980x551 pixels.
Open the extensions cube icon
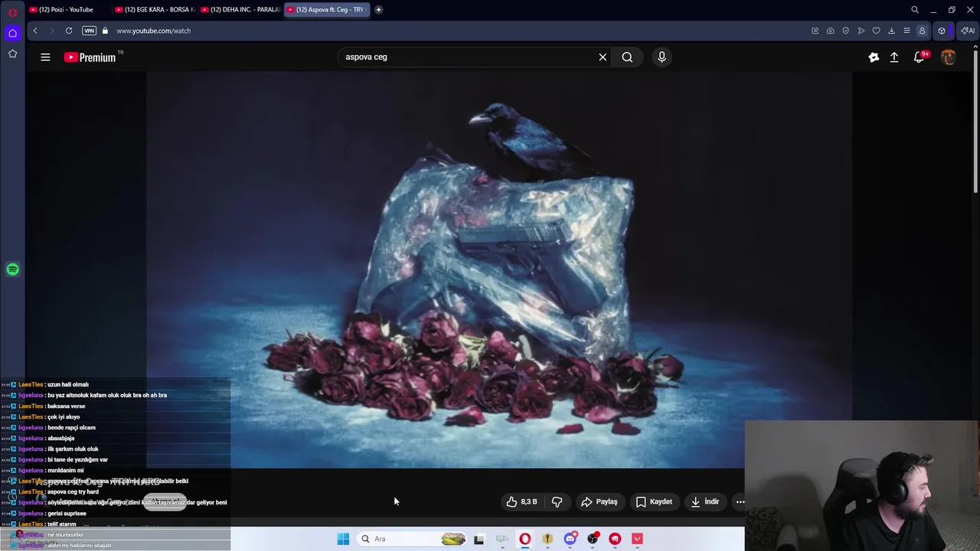(x=942, y=31)
